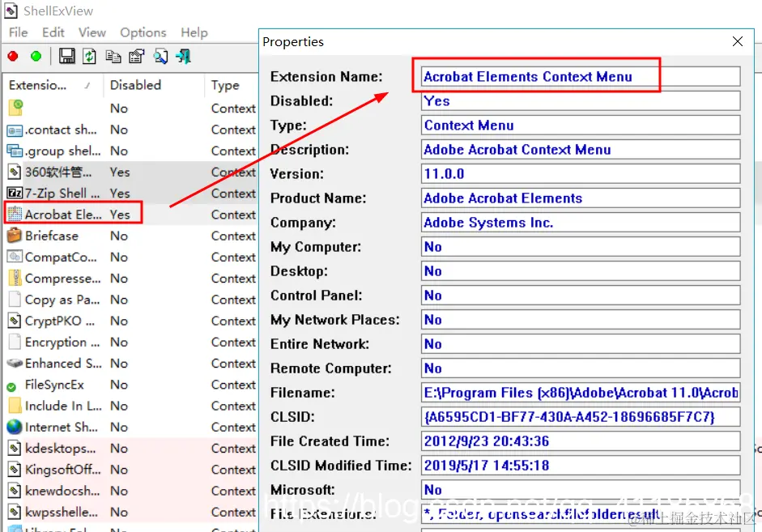Screen dimensions: 762x532
Task: Sort by the Type column header
Action: (x=232, y=85)
